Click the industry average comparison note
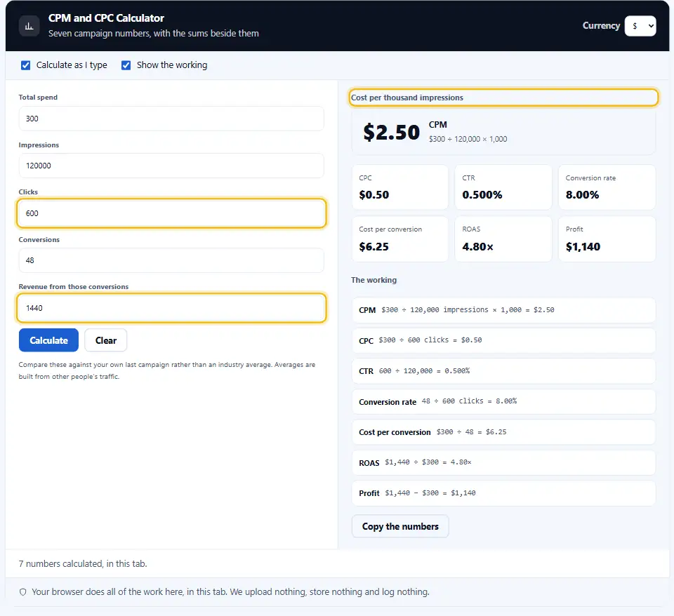Screen dimensions: 674x616 (167, 370)
